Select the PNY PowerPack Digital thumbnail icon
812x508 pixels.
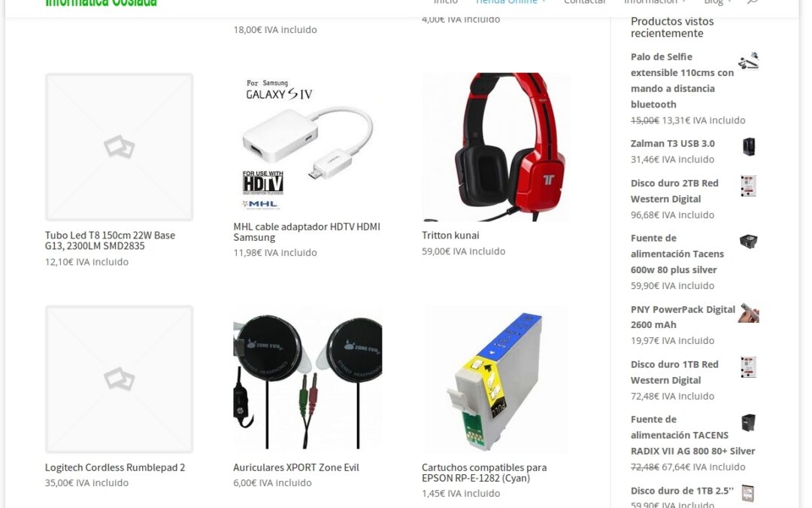[748, 313]
